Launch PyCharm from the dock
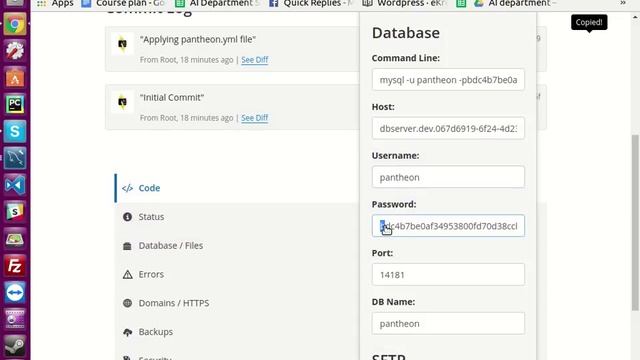Image resolution: width=640 pixels, height=360 pixels. [15, 104]
